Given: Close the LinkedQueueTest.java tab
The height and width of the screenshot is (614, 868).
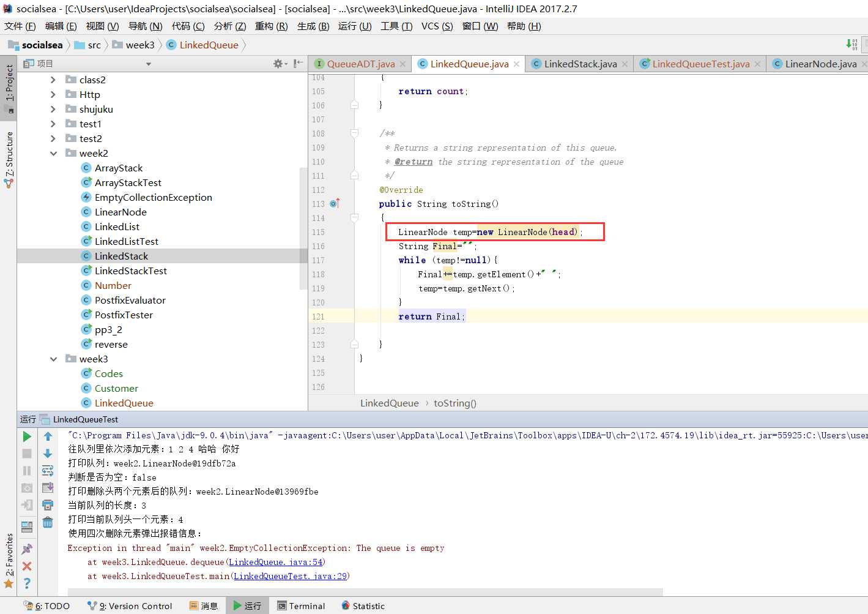Looking at the screenshot, I should click(x=757, y=64).
